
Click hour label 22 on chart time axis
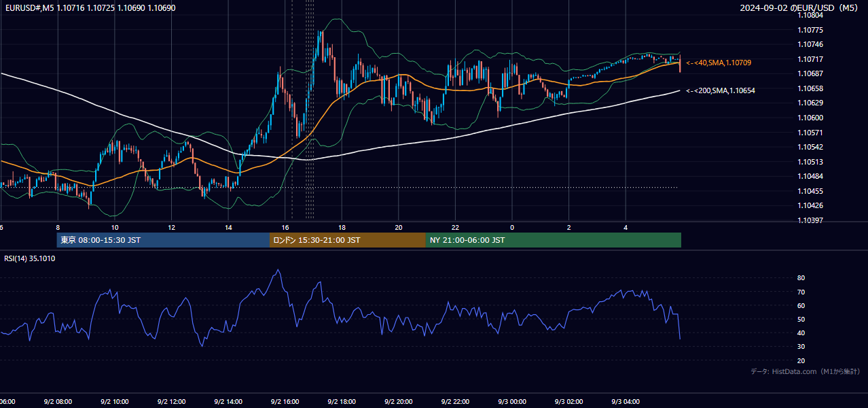(x=455, y=227)
